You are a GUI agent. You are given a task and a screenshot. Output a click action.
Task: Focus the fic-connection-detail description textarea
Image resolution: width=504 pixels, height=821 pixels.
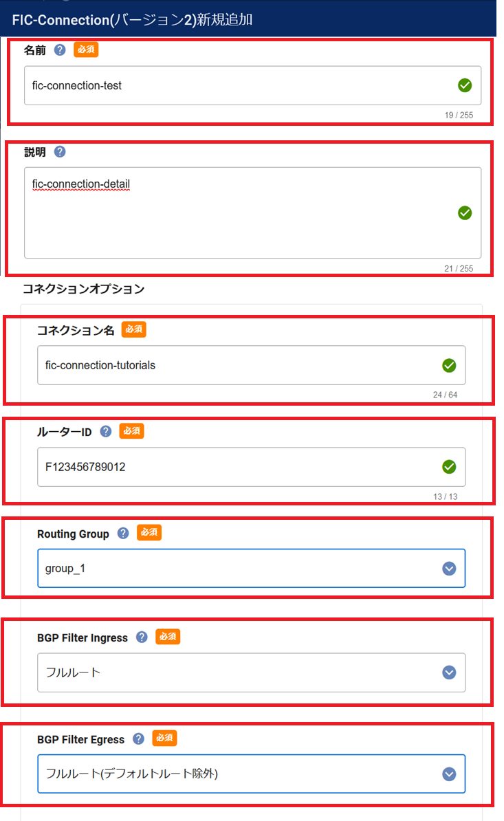[252, 212]
